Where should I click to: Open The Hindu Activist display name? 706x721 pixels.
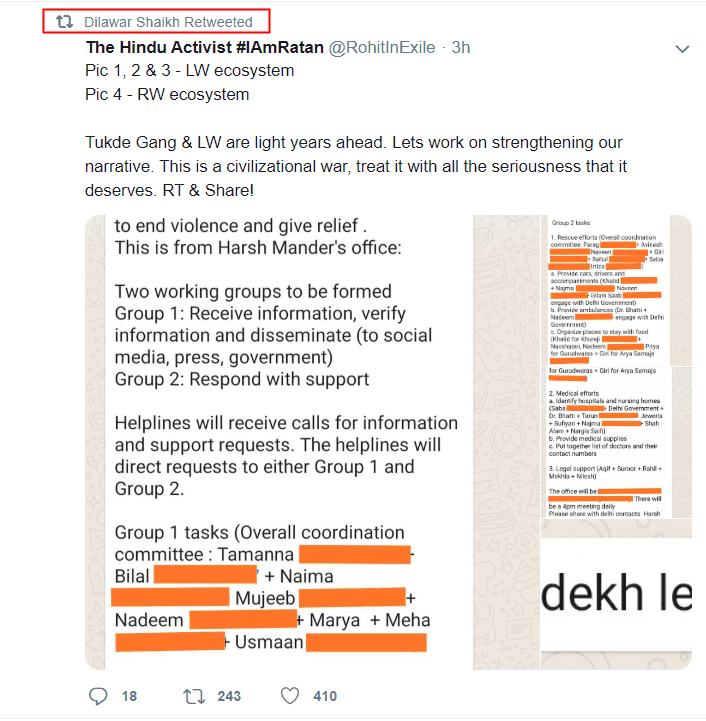point(205,47)
